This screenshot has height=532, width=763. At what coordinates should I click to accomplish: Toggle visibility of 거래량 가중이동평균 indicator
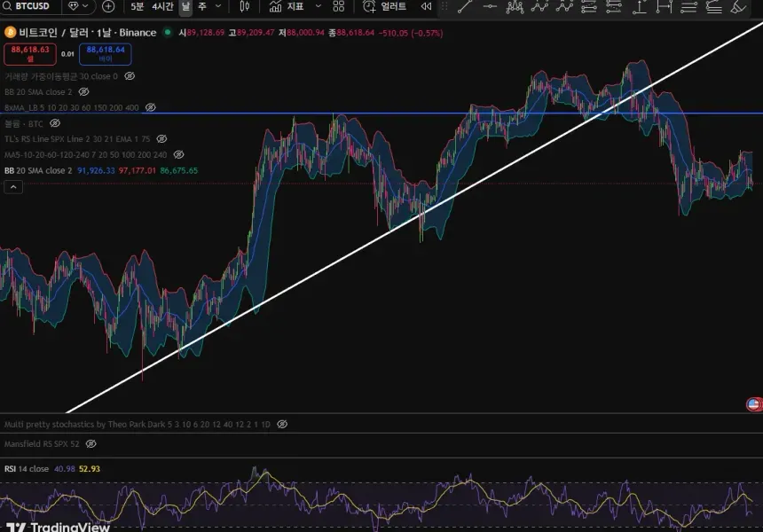(130, 76)
